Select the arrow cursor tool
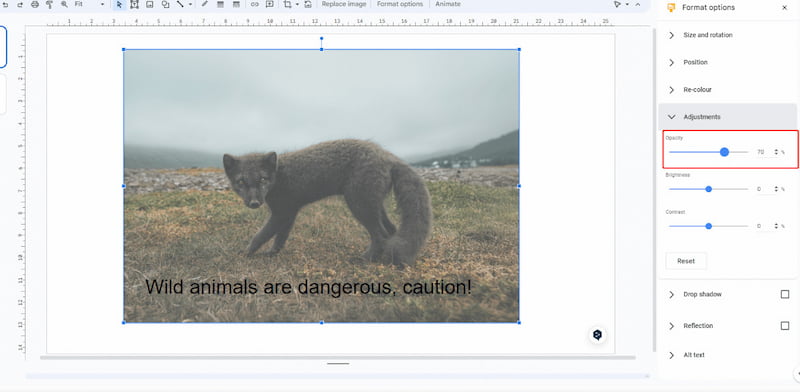Viewport: 800px width, 392px height. (119, 4)
